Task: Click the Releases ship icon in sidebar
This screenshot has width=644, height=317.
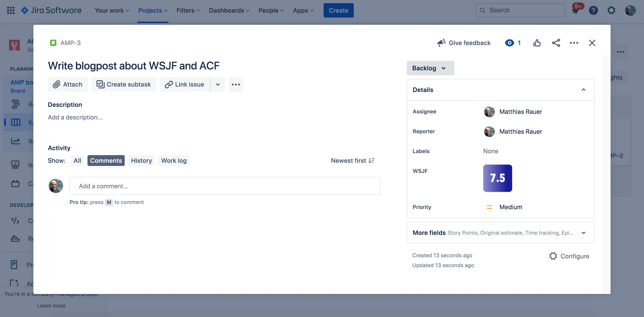Action: coord(15,239)
